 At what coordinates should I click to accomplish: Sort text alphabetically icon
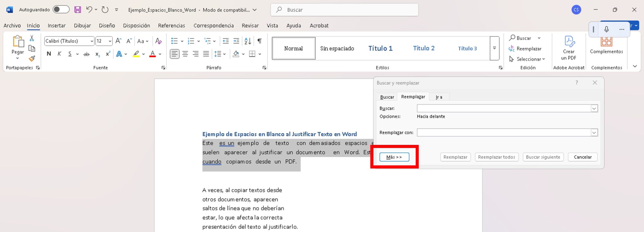point(248,41)
